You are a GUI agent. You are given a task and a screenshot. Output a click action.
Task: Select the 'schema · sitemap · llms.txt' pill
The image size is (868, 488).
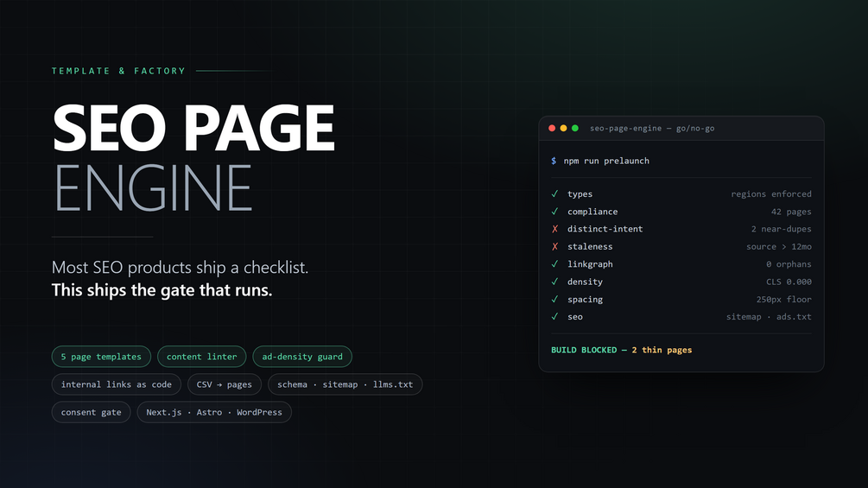pyautogui.click(x=345, y=384)
